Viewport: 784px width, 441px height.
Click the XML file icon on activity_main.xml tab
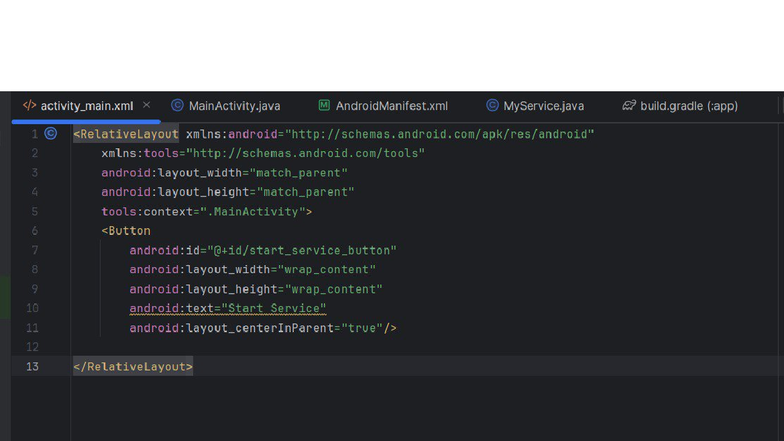pyautogui.click(x=30, y=106)
